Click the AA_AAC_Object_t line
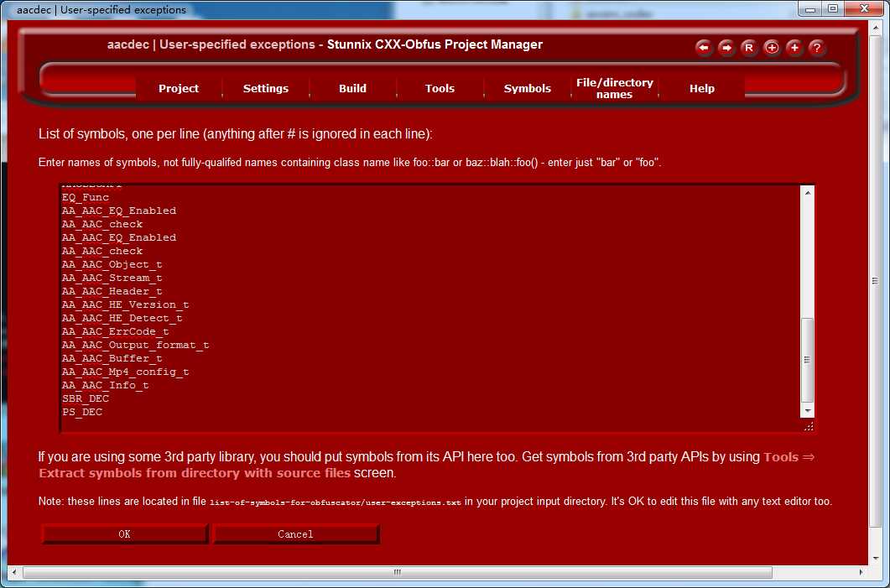The image size is (890, 588). tap(112, 264)
